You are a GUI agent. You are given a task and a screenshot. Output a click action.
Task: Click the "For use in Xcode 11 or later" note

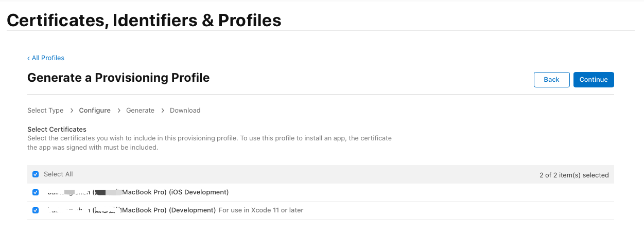261,210
